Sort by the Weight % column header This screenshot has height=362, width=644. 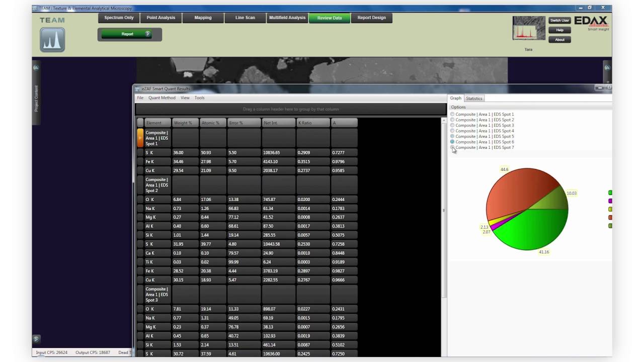click(185, 123)
